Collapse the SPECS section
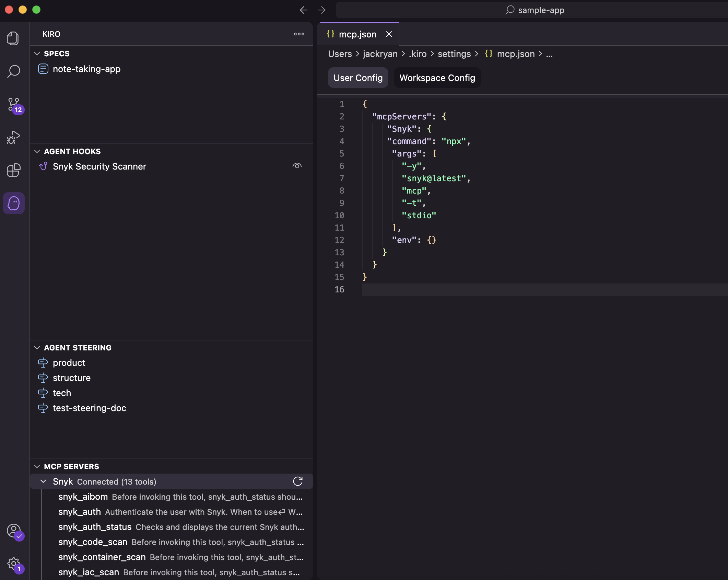 (x=37, y=54)
